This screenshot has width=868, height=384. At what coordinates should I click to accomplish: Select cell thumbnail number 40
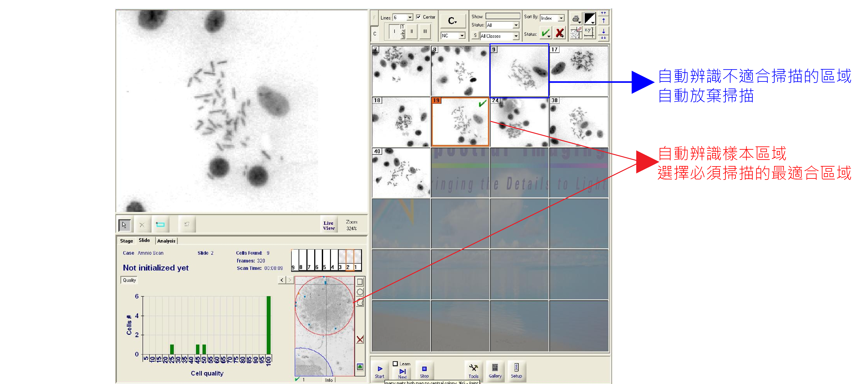tap(401, 173)
